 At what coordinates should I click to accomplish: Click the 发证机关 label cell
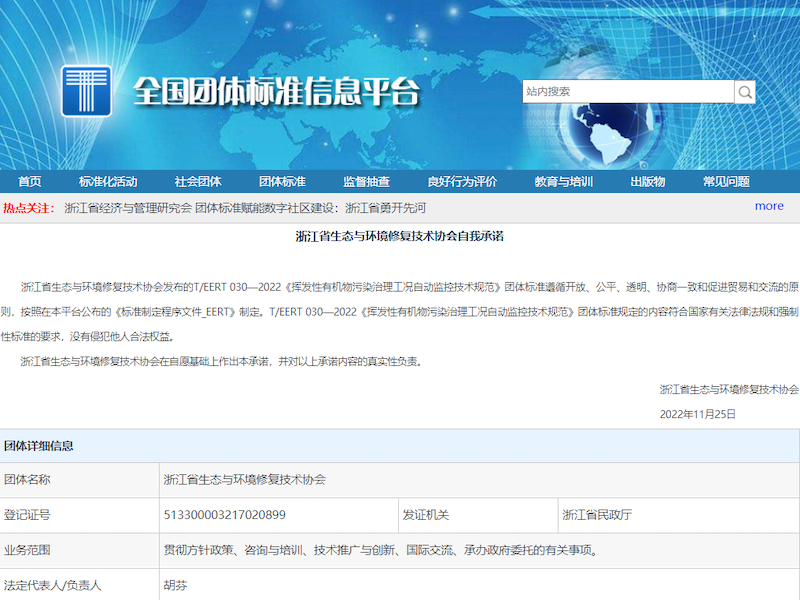(478, 515)
